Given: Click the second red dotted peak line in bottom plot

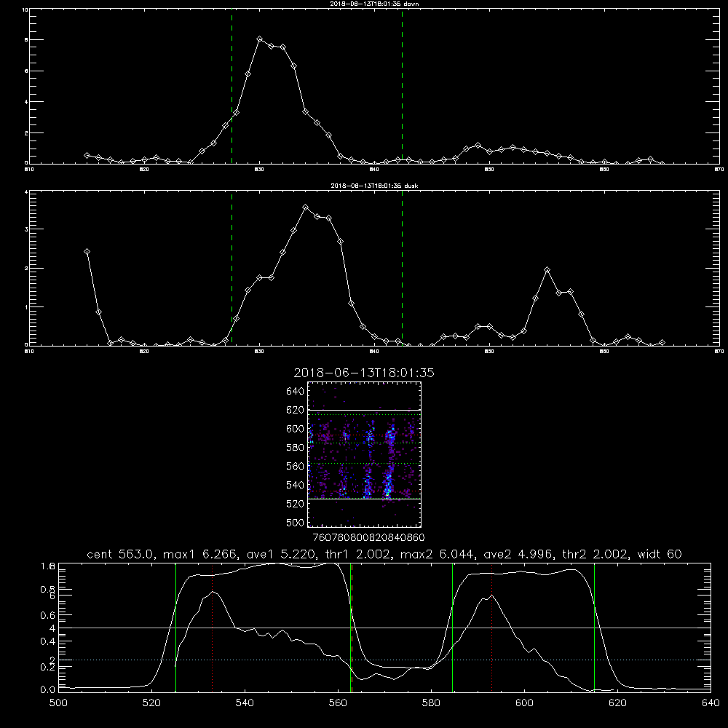Looking at the screenshot, I should tap(491, 628).
